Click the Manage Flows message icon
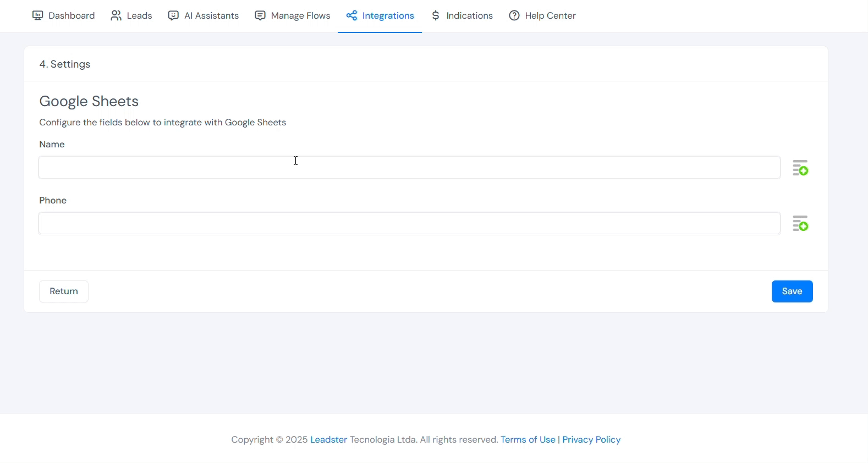Viewport: 868px width, 463px height. [x=260, y=15]
